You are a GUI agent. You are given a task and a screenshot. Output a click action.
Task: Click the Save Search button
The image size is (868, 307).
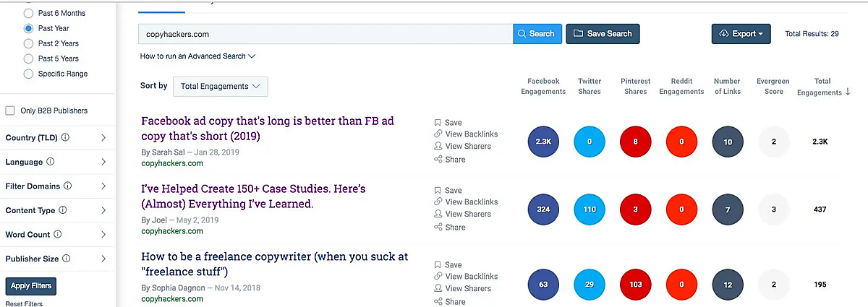coord(603,34)
